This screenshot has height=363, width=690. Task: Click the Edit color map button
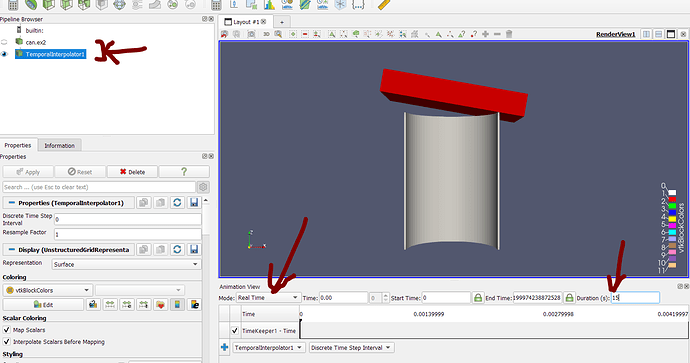43,304
